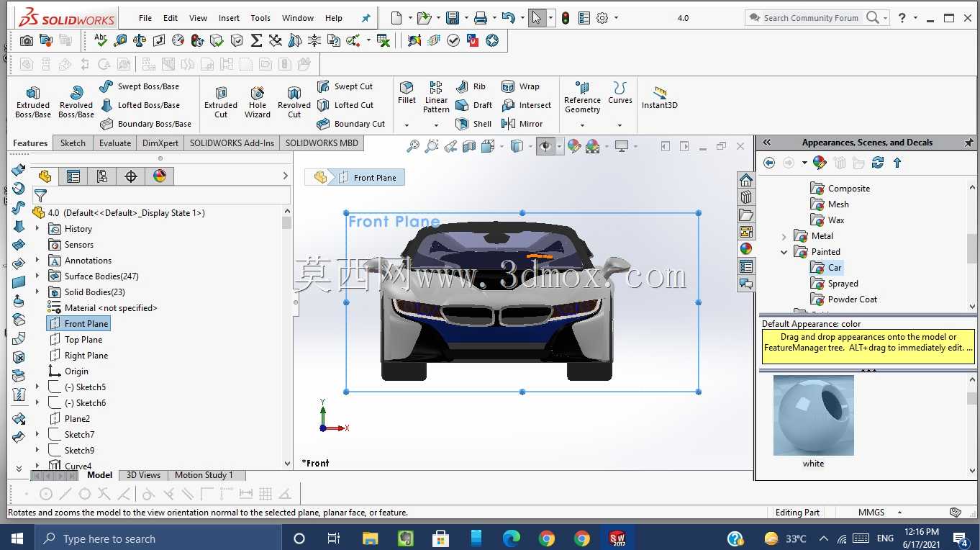The width and height of the screenshot is (980, 550).
Task: Apply the Fillet tool
Action: (x=407, y=93)
